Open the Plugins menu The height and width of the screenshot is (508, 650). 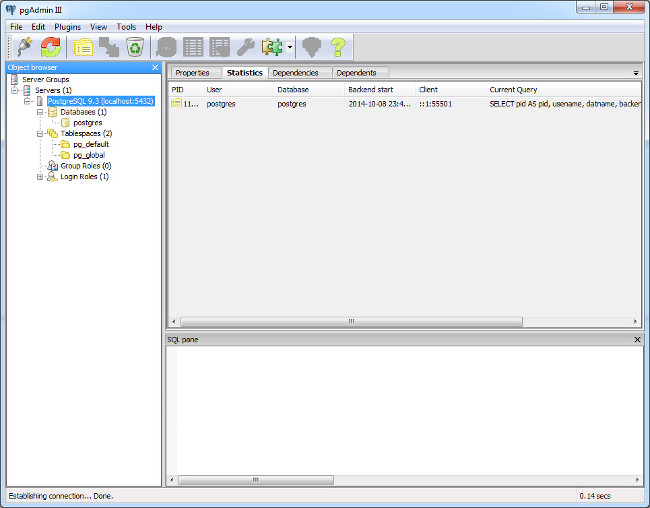[x=68, y=27]
